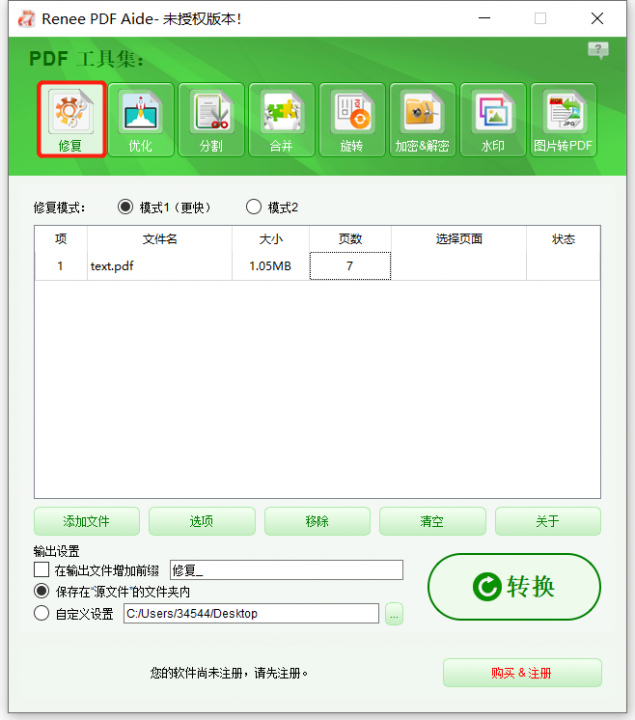Click the 页数 column header

tap(350, 239)
